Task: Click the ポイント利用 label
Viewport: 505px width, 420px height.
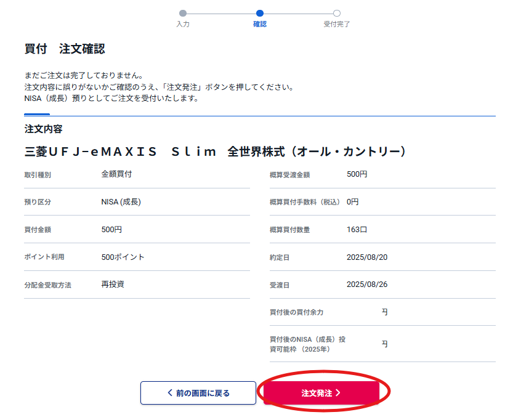Action: pos(44,257)
